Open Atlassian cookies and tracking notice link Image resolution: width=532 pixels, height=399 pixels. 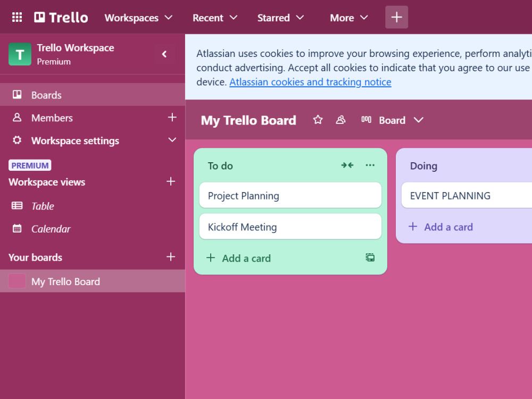point(311,82)
